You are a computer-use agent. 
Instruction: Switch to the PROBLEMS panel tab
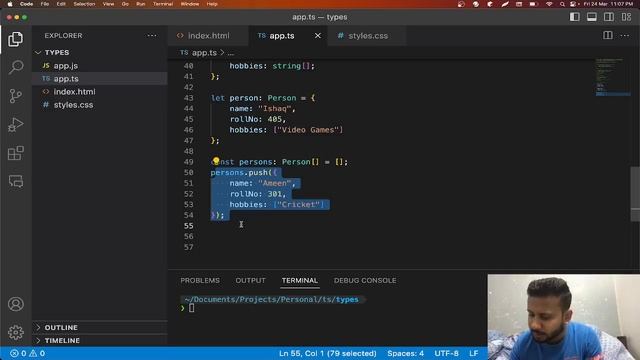[200, 280]
